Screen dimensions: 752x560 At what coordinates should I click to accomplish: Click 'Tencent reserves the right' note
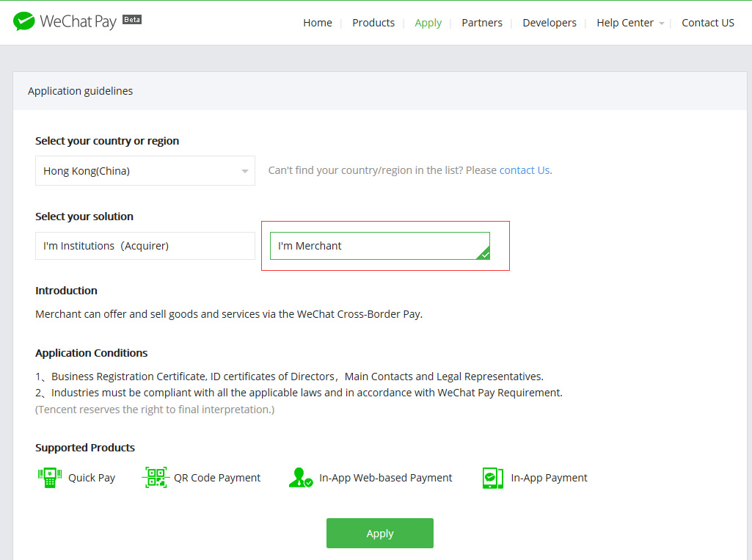155,410
